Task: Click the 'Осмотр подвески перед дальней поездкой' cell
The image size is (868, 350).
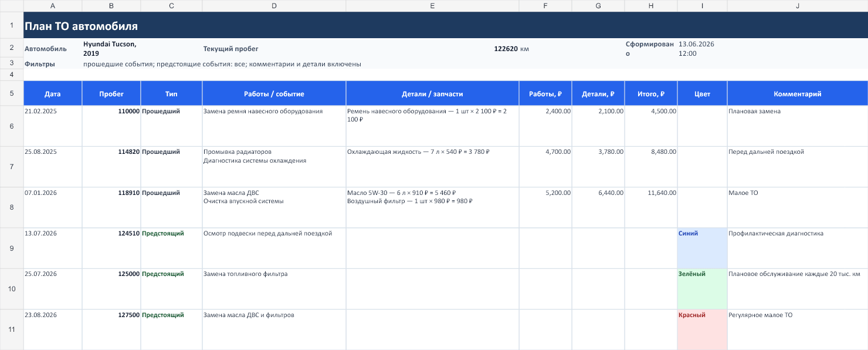Action: point(274,248)
